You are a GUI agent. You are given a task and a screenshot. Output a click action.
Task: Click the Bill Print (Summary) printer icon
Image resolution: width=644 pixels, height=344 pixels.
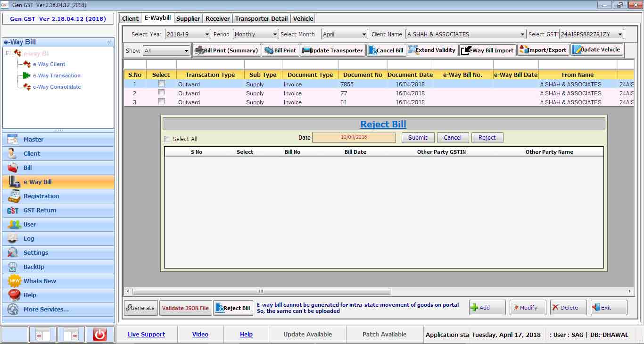[199, 50]
